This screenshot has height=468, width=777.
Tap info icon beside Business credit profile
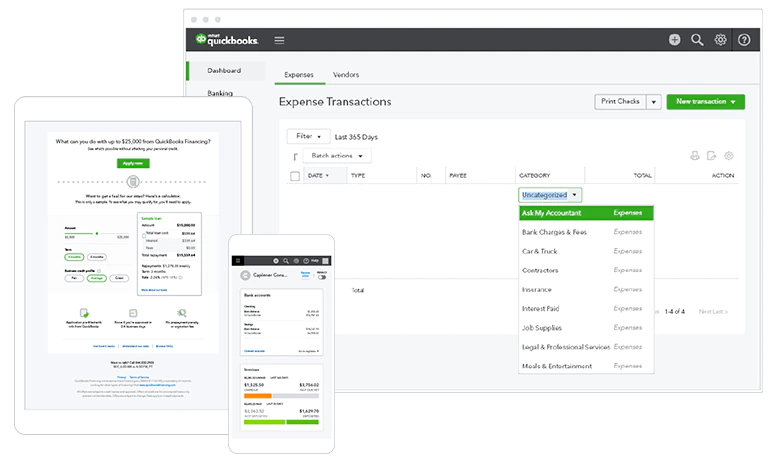pyautogui.click(x=99, y=271)
